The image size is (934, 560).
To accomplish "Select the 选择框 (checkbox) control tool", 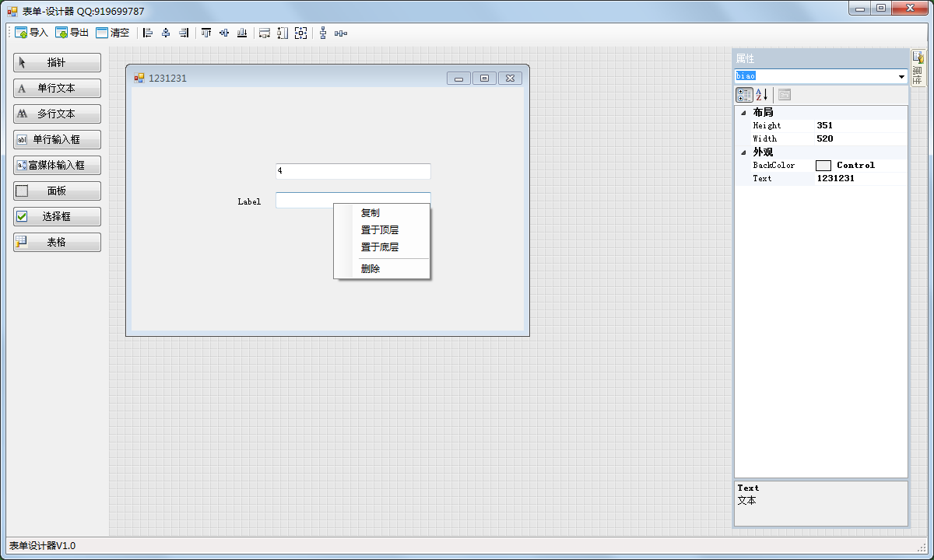I will [x=56, y=216].
